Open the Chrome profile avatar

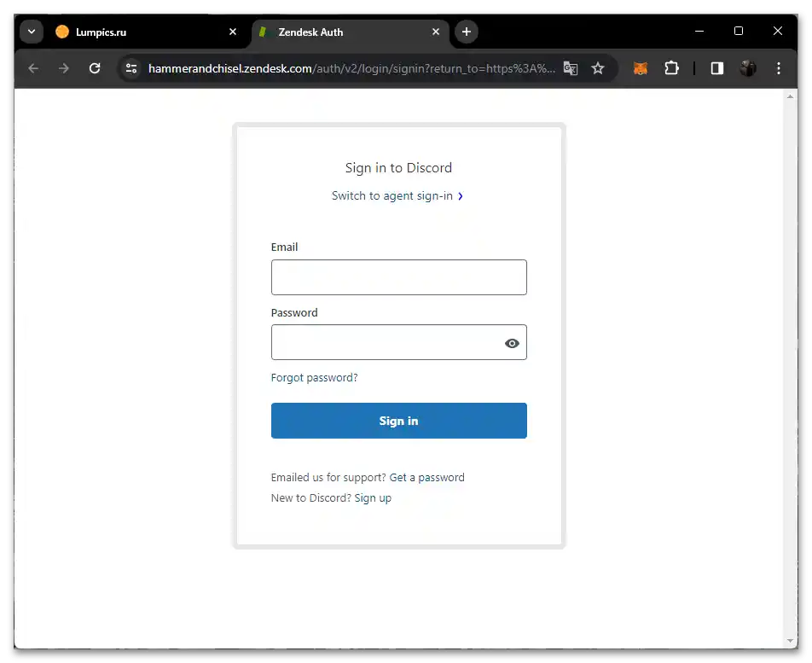(x=747, y=68)
